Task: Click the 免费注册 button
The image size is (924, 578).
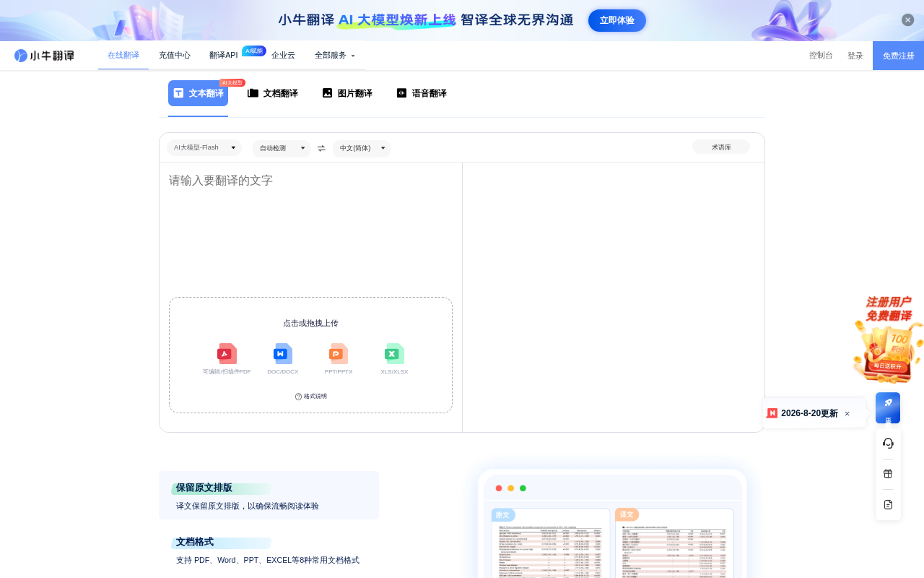Action: pos(898,56)
